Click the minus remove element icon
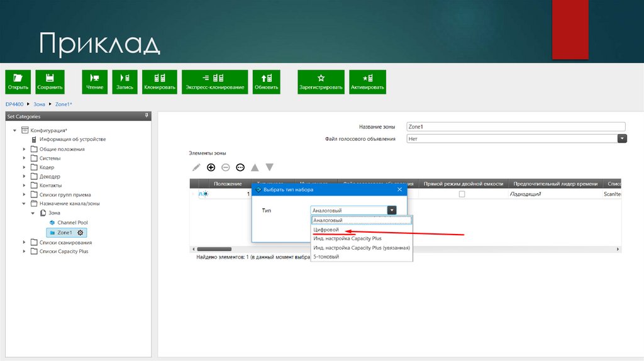644x361 pixels. point(226,167)
